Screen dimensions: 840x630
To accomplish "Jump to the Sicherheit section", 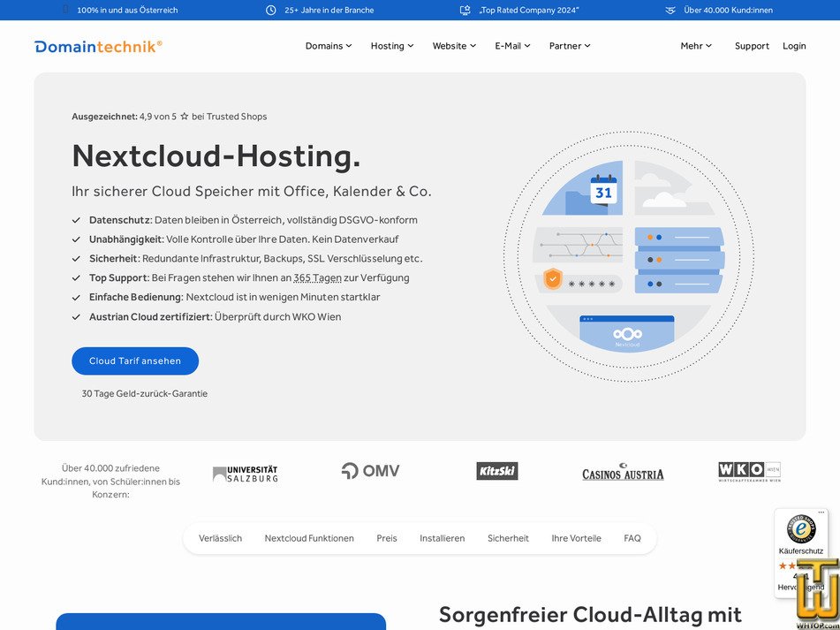I will (x=508, y=538).
